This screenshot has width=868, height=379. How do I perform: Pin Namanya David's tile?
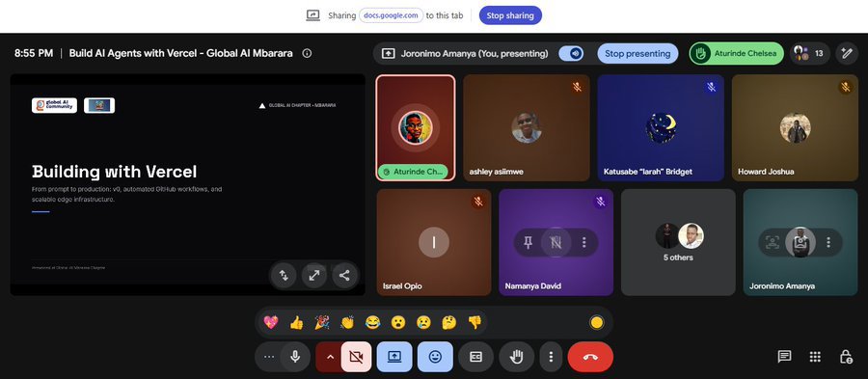point(529,242)
